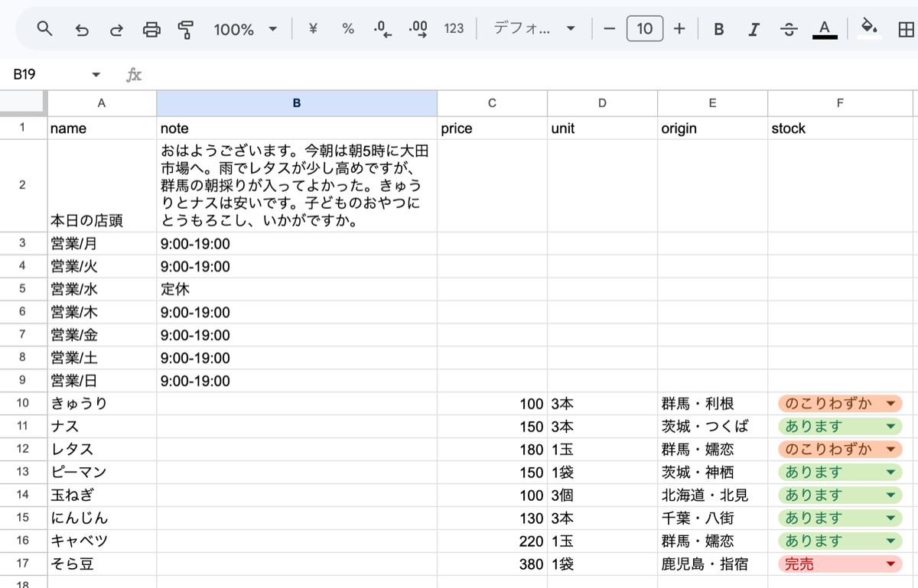This screenshot has height=588, width=918.
Task: Click the 'stock' header cell
Action: (x=840, y=128)
